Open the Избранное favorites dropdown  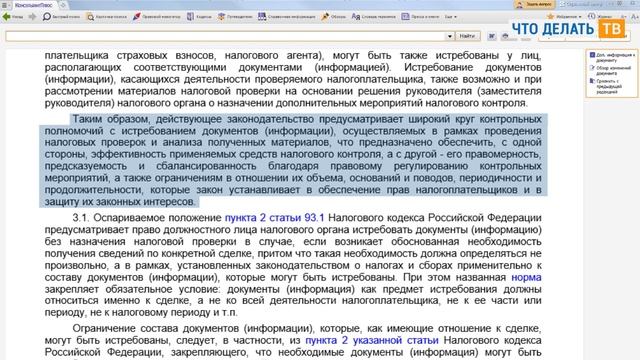click(564, 16)
